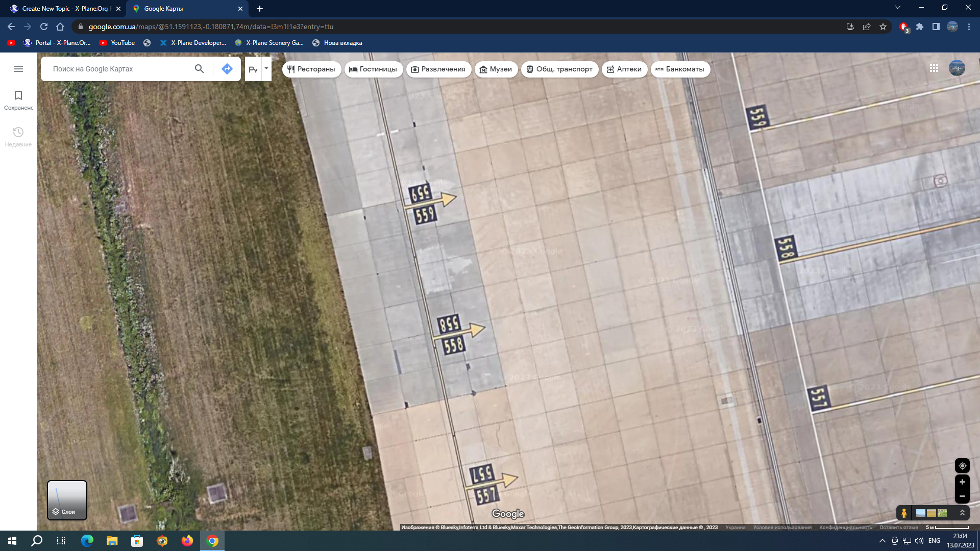Open Saved places (Сохранено) panel
Viewport: 980px width, 551px height.
pyautogui.click(x=18, y=99)
